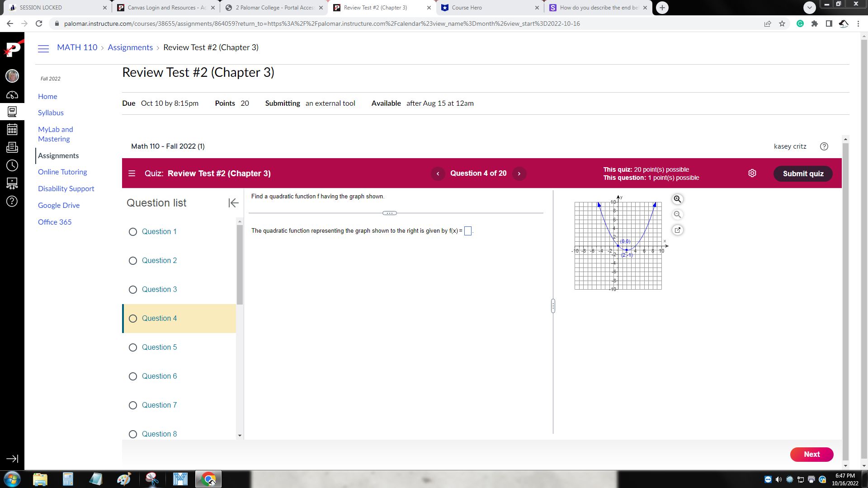This screenshot has height=488, width=868.
Task: Open the quiz hamburger menu
Action: click(x=132, y=174)
